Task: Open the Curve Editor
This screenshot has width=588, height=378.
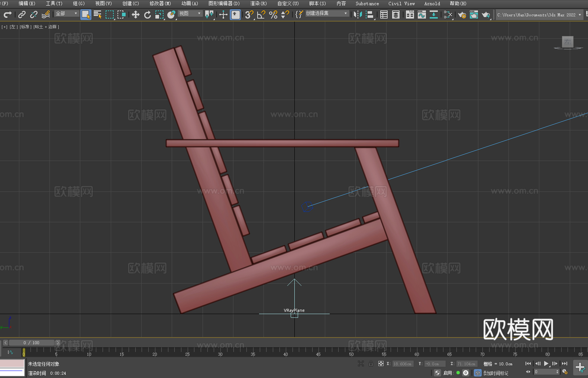Action: 422,14
